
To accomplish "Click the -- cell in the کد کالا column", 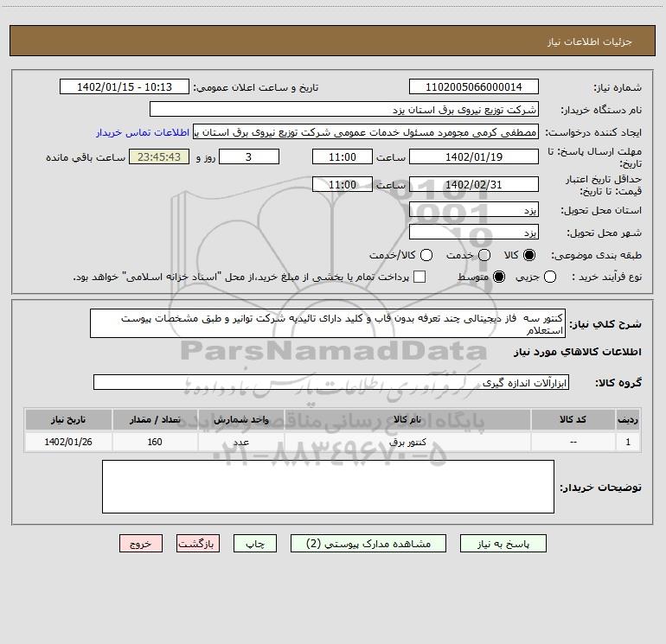I will pos(573,442).
